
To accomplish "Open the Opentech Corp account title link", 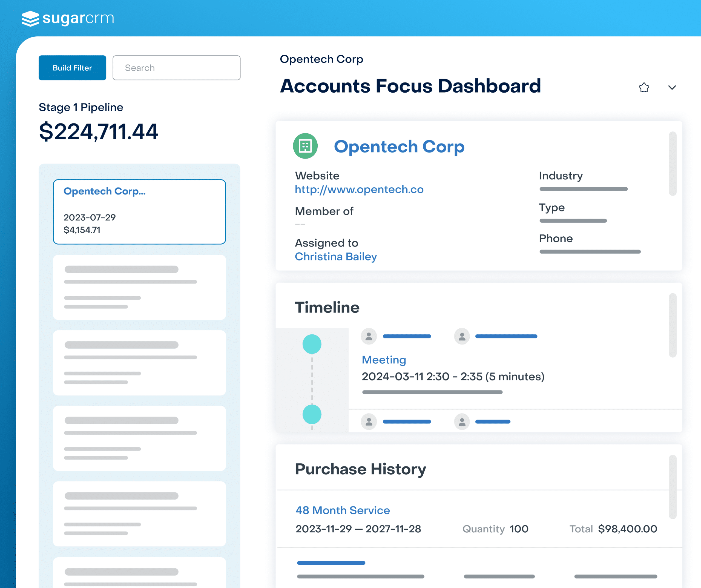I will click(x=399, y=146).
